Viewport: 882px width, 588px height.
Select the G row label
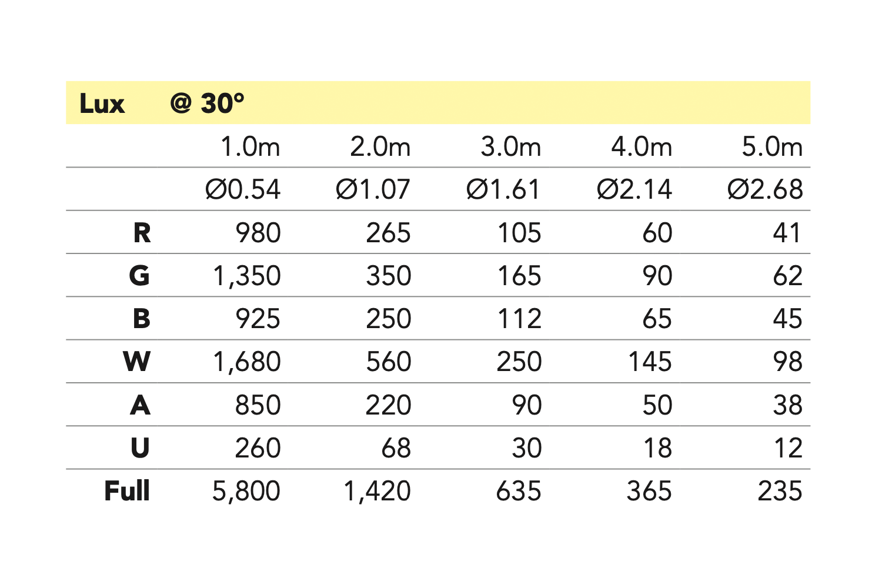139,276
